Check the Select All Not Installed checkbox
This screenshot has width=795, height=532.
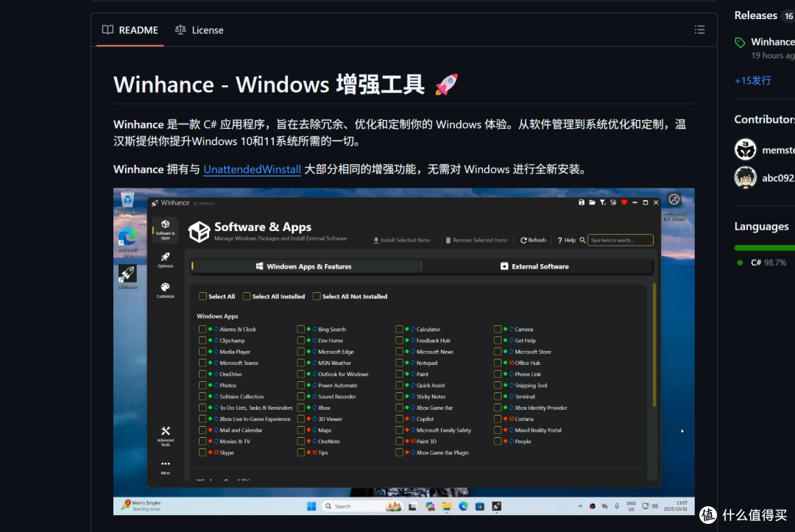317,297
